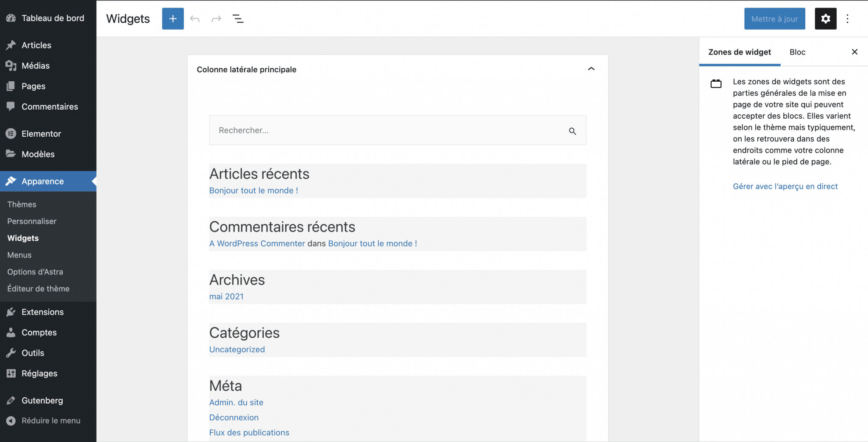The width and height of the screenshot is (868, 442).
Task: Open the Bonjour tout le monde article
Action: (253, 191)
